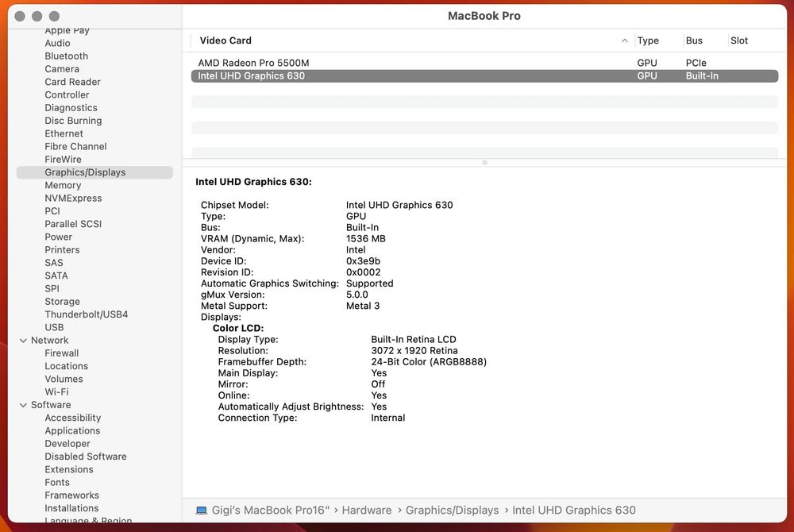Select Fonts under Software
The image size is (794, 532).
[x=56, y=483]
